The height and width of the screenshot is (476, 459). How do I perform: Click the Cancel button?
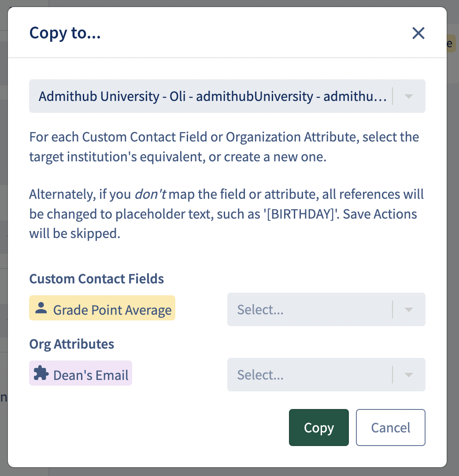click(390, 428)
